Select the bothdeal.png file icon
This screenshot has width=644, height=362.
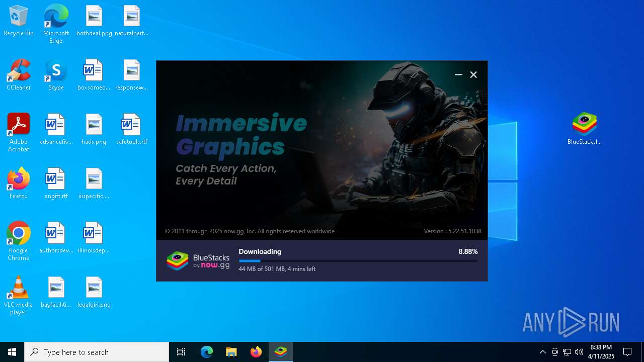[94, 21]
